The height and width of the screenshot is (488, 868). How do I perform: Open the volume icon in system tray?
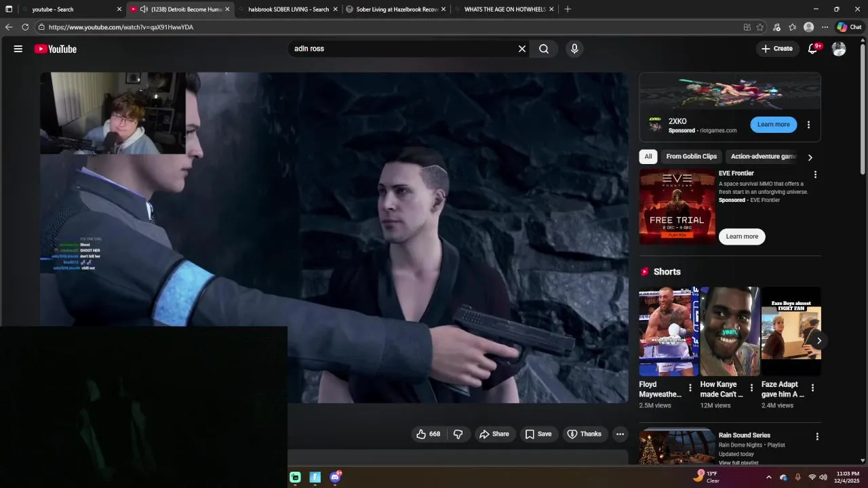pos(823,477)
